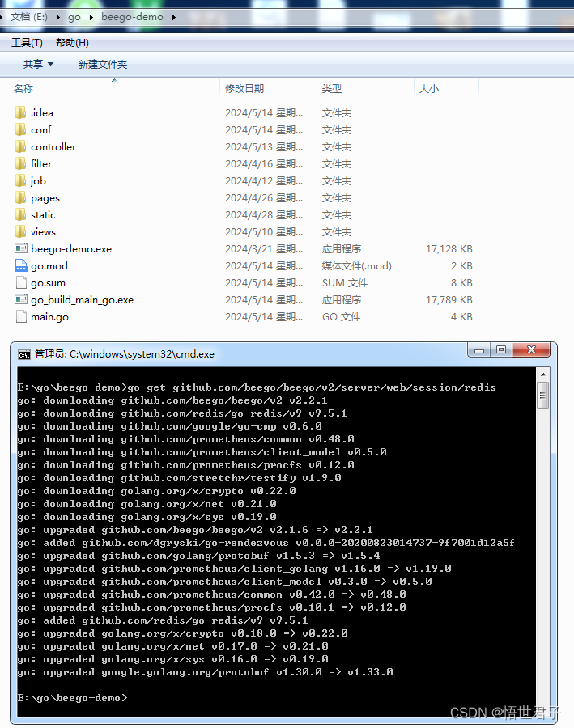The width and height of the screenshot is (574, 728).
Task: Click the go_build_main_go.exe application icon
Action: [x=21, y=299]
